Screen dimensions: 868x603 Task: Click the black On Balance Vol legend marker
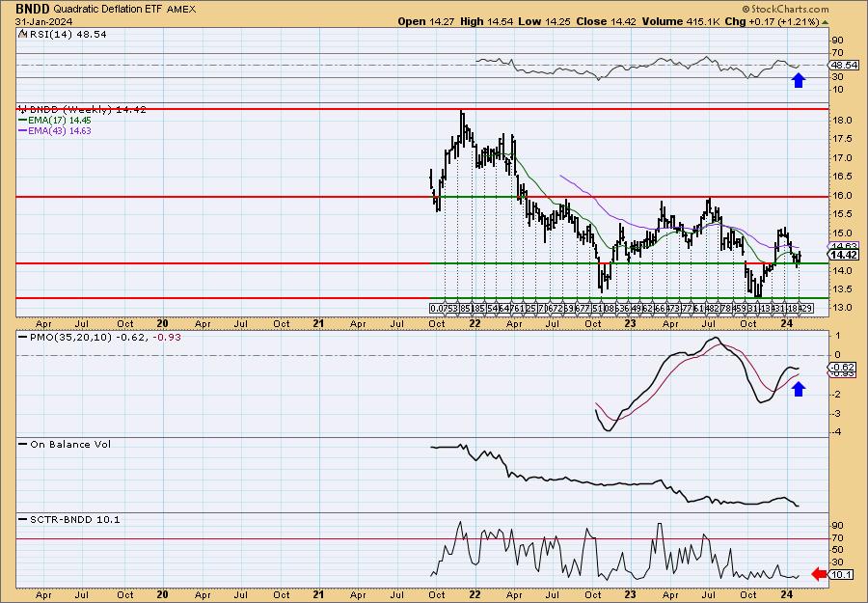[x=23, y=444]
